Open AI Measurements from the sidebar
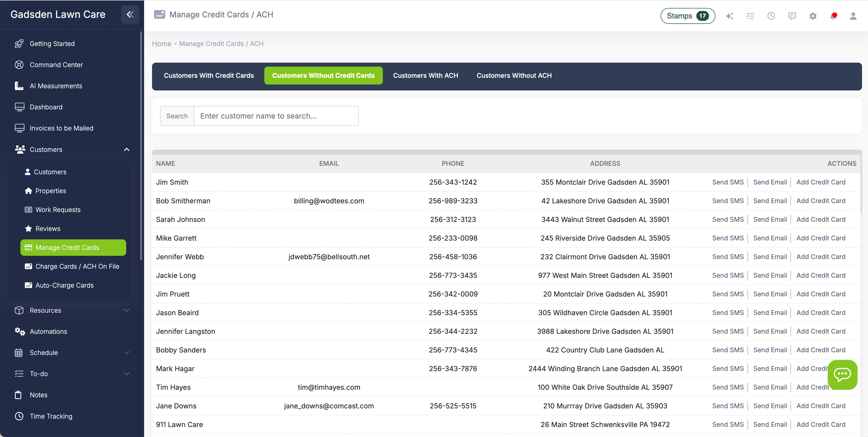 pyautogui.click(x=56, y=86)
